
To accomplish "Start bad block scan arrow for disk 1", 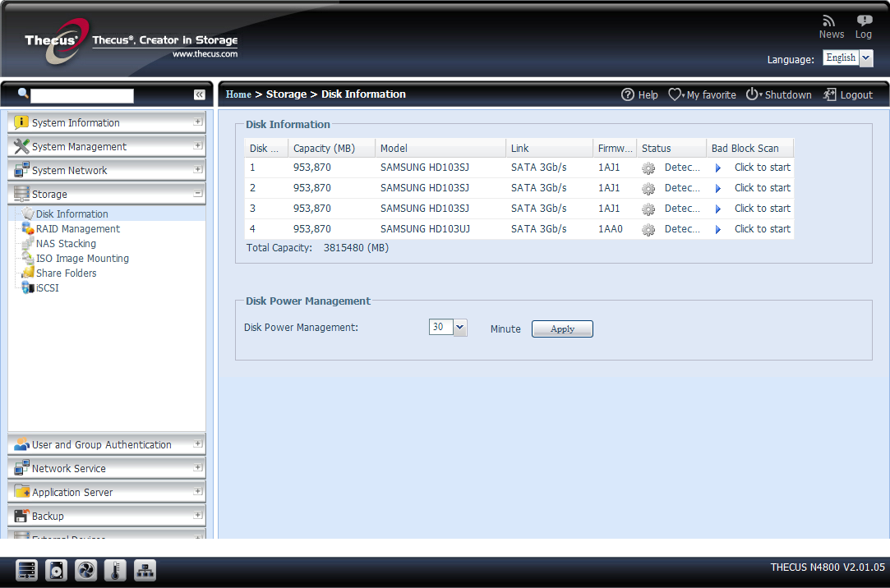I will point(718,168).
